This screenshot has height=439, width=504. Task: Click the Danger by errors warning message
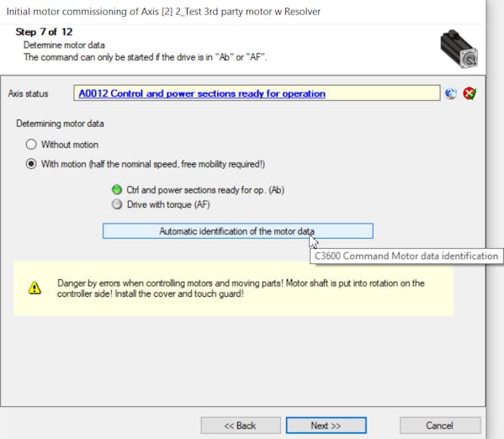tap(241, 288)
